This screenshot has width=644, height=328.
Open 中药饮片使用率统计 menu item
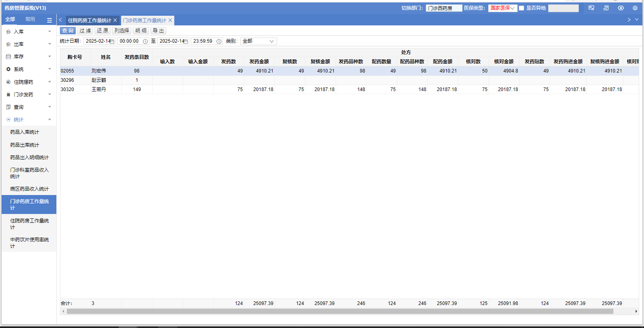(x=29, y=243)
